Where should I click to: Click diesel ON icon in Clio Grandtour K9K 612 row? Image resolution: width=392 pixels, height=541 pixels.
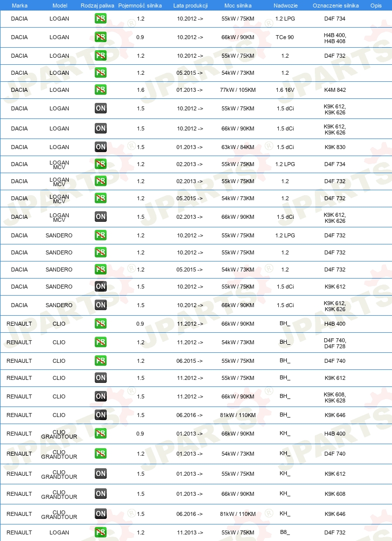coord(101,474)
